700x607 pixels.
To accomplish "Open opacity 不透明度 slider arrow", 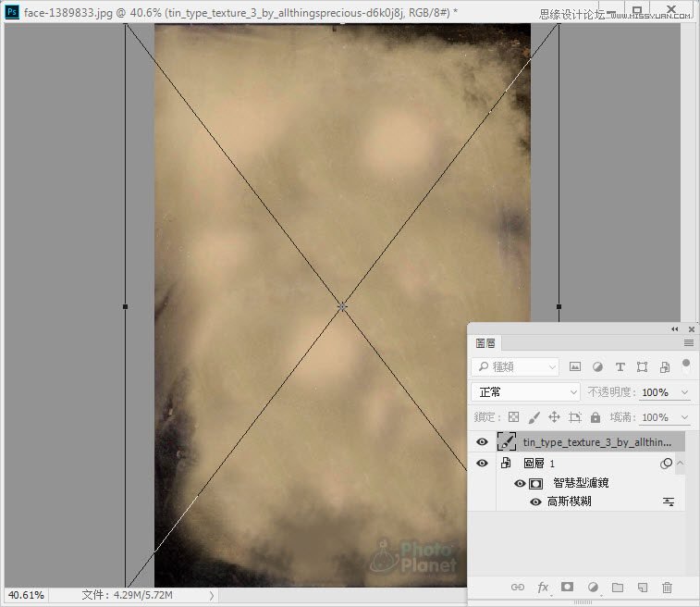I will [685, 392].
